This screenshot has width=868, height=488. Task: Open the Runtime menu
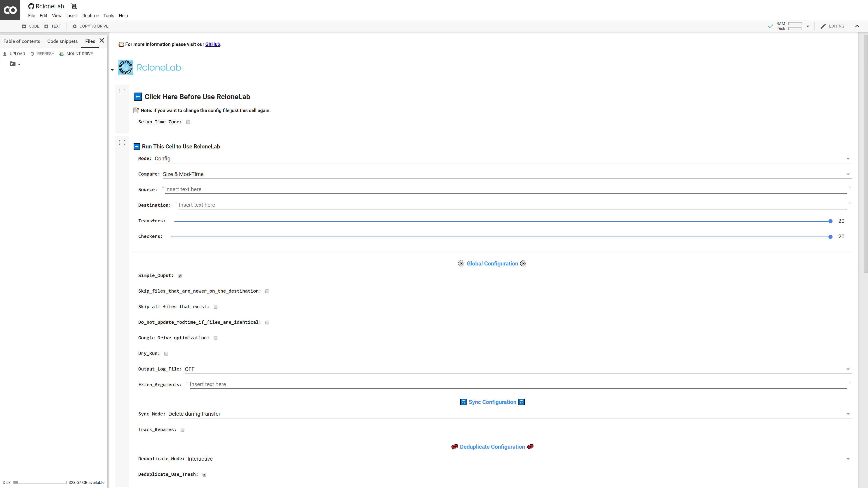coord(90,16)
